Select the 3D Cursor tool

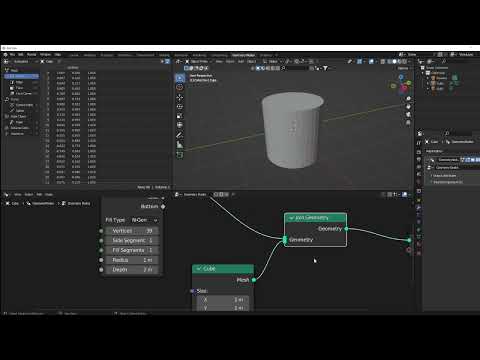click(x=180, y=87)
